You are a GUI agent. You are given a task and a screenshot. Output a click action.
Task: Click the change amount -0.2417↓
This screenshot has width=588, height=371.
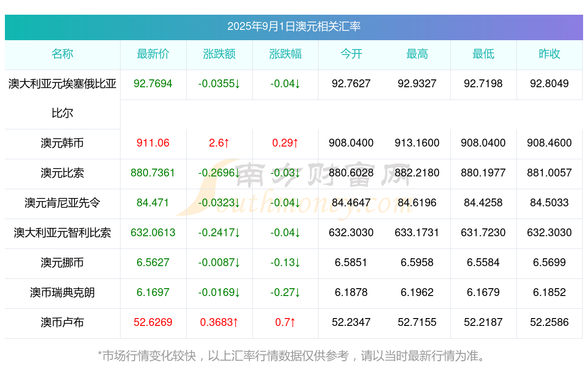click(x=219, y=233)
